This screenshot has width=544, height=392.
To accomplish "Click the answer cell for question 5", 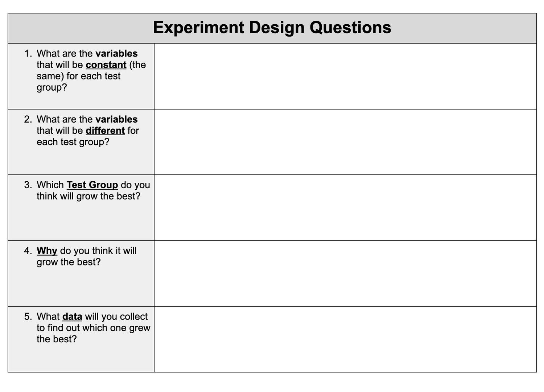I will click(x=345, y=339).
